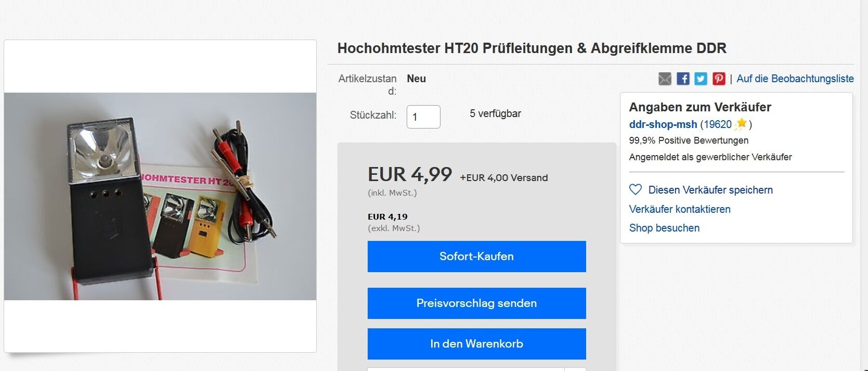Add item using In den Warenkorb
This screenshot has width=868, height=371.
click(476, 343)
